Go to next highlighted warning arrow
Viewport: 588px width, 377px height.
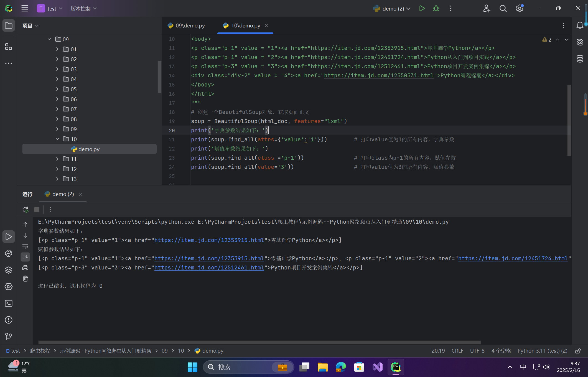pyautogui.click(x=566, y=40)
